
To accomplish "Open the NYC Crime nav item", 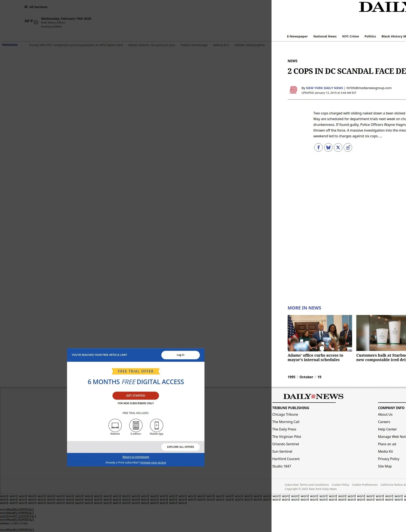I will 350,36.
